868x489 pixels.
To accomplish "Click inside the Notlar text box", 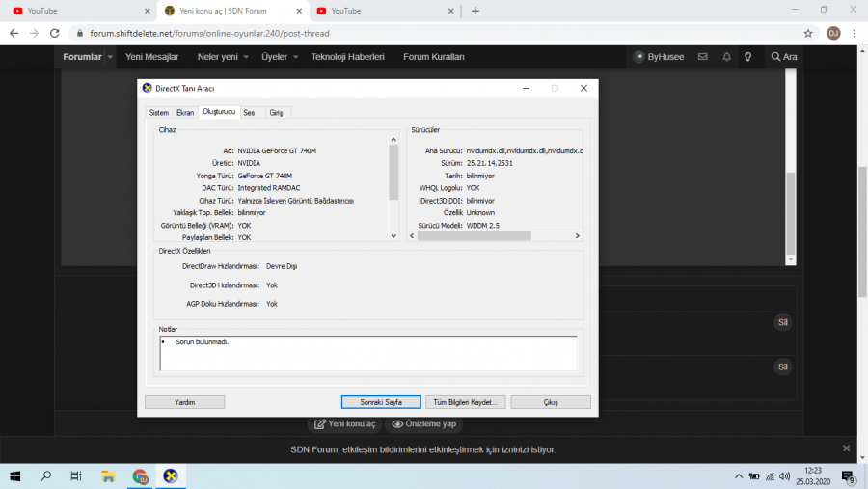I will (368, 353).
